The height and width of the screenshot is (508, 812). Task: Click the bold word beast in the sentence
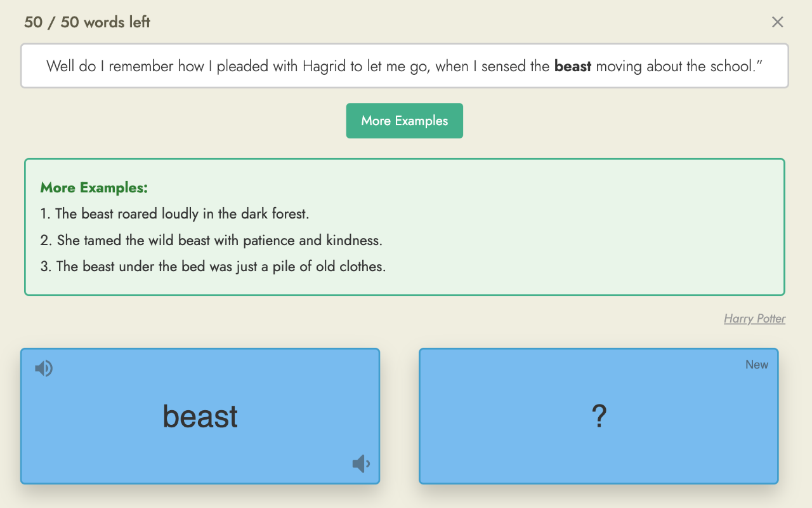pyautogui.click(x=572, y=66)
